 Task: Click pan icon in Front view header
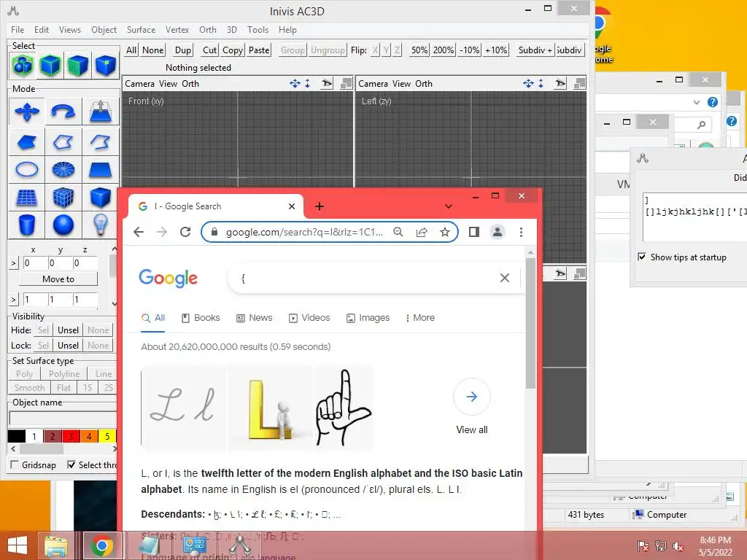(295, 84)
